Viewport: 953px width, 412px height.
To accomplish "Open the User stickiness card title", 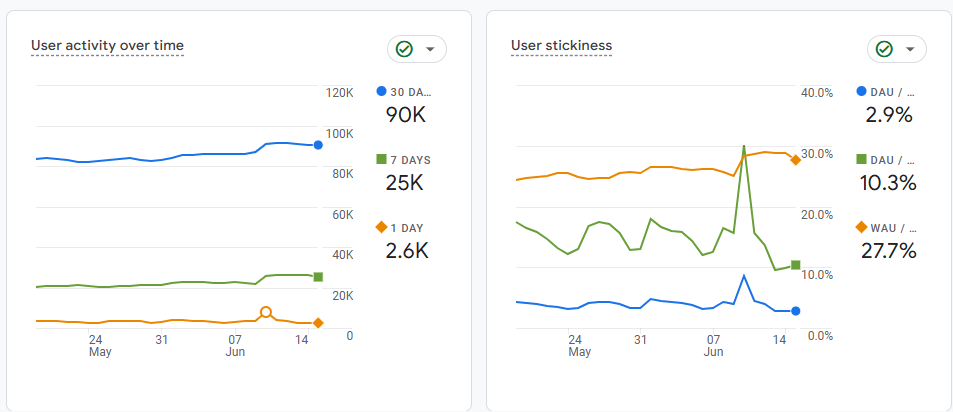I will pos(562,46).
